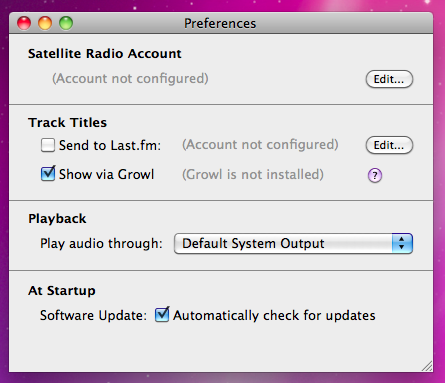Click the Send to Last.fm label
The width and height of the screenshot is (445, 383).
tap(110, 146)
